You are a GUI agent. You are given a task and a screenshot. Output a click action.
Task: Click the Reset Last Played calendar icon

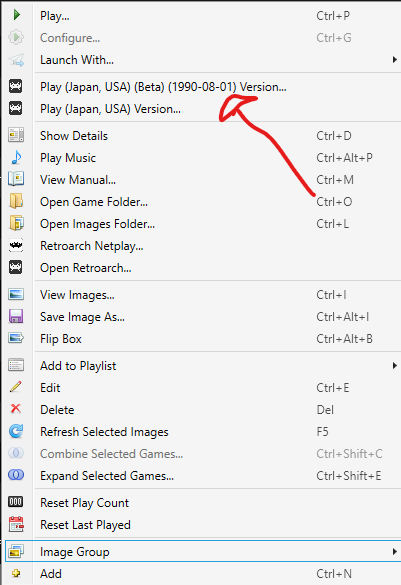16,524
